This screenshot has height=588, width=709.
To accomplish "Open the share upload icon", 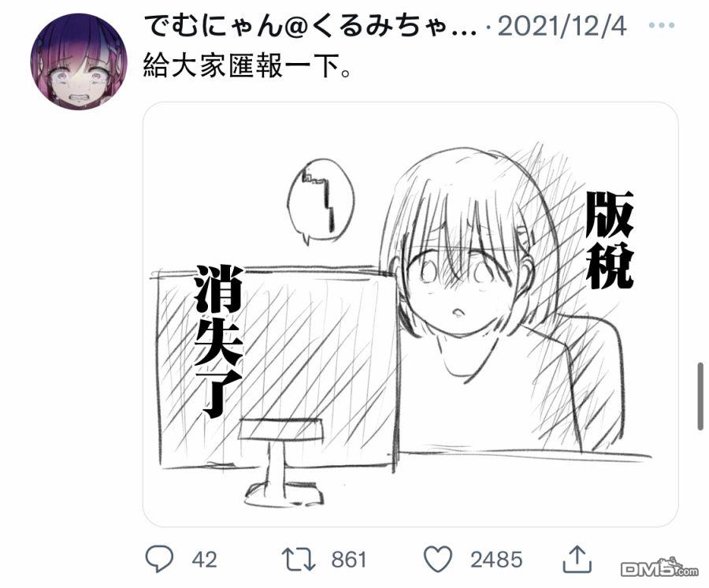I will click(x=577, y=559).
